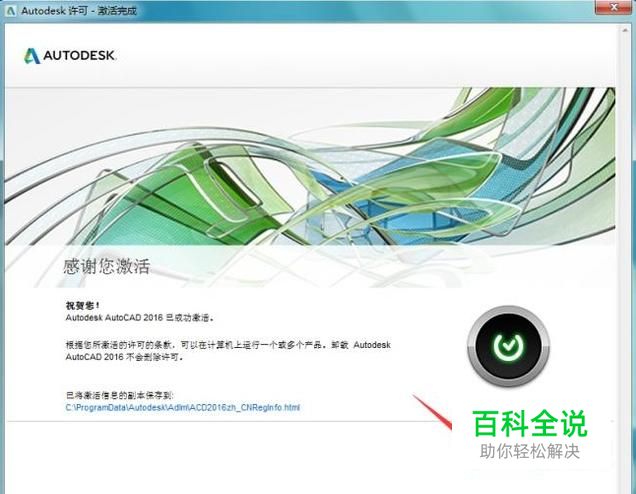
Task: Open the ACD2016zh_CNRegInfo.html file path link
Action: point(183,407)
